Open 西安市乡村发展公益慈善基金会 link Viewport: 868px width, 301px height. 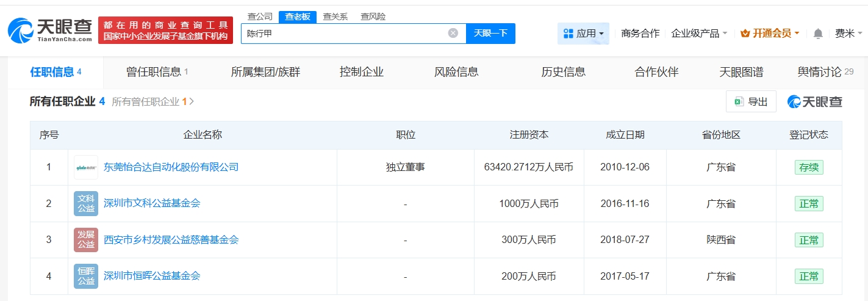pyautogui.click(x=171, y=240)
